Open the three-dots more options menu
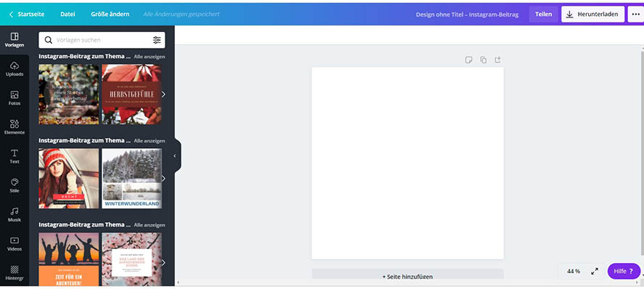 [636, 14]
